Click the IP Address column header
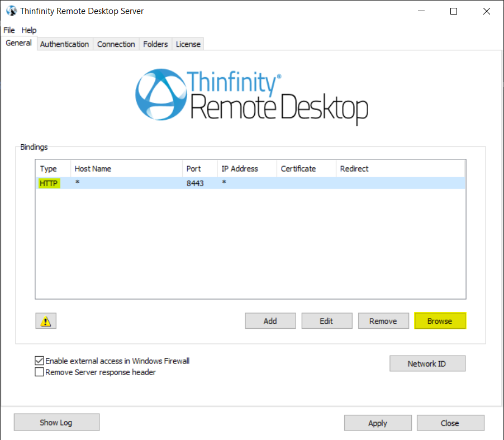504x440 pixels. coord(247,168)
